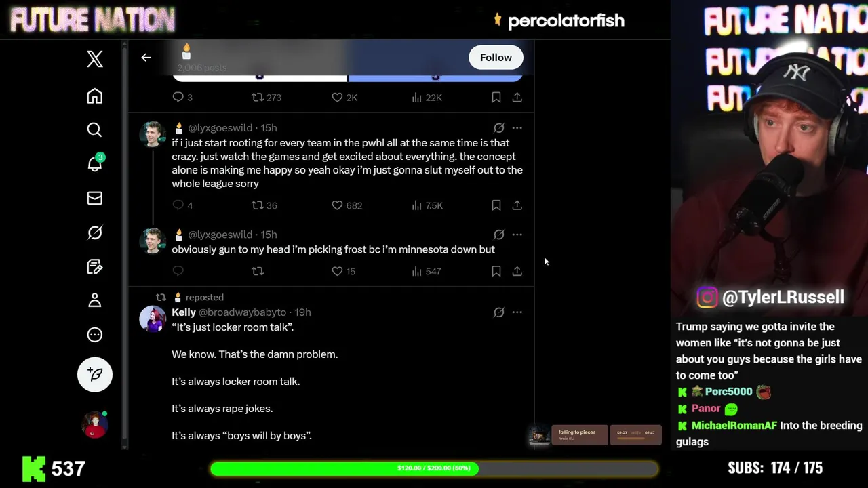
Task: Open Messages envelope in sidebar
Action: (x=95, y=198)
